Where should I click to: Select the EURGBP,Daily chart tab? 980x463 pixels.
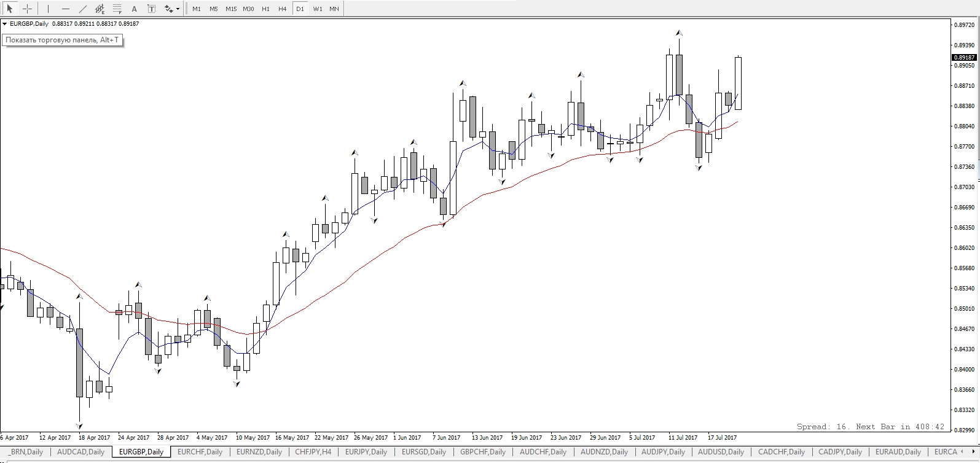tap(141, 452)
